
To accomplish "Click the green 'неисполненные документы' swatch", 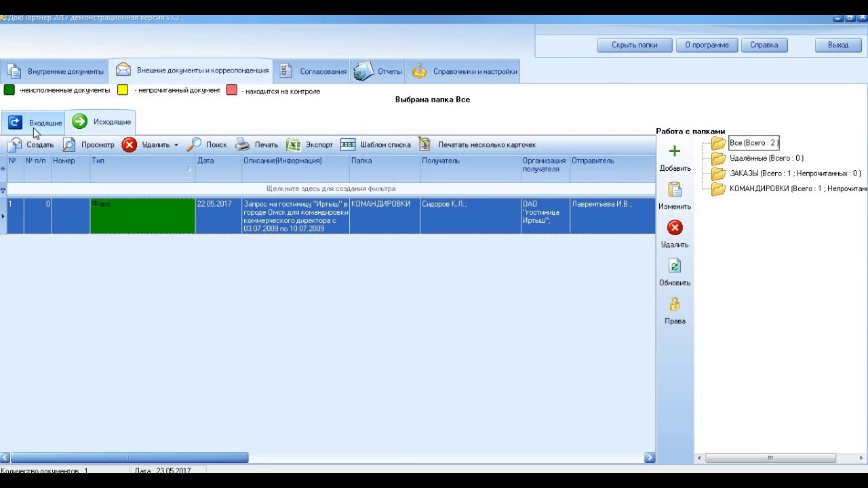I will (9, 89).
